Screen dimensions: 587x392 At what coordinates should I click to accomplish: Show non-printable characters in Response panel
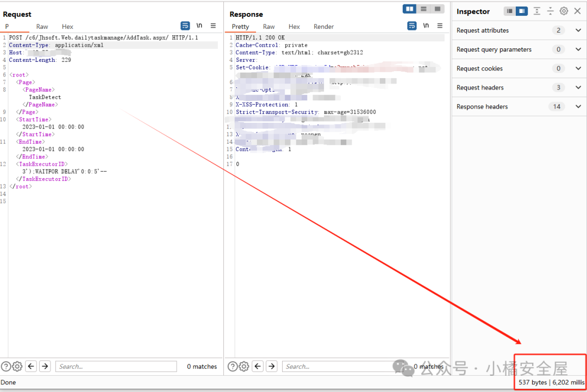coord(426,26)
